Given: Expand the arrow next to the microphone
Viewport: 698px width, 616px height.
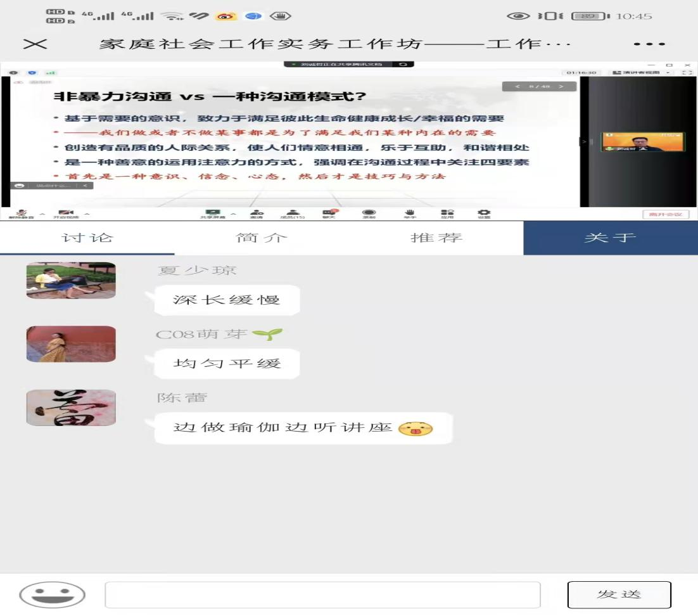Looking at the screenshot, I should click(x=42, y=214).
